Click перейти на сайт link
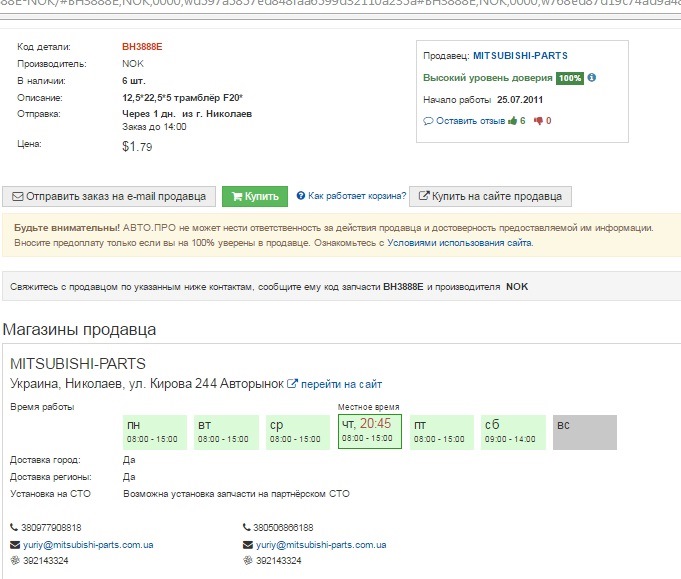The image size is (681, 579). tap(341, 384)
